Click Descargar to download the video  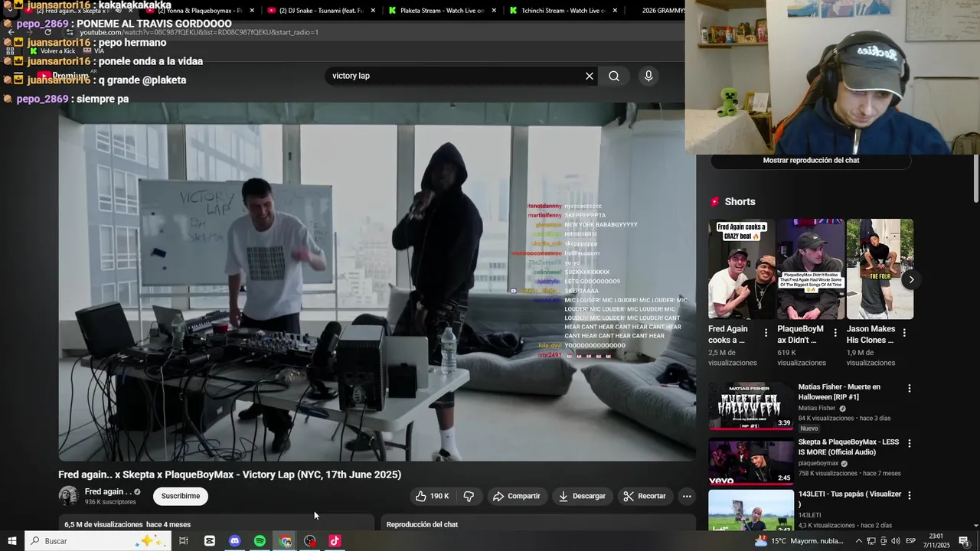point(582,496)
